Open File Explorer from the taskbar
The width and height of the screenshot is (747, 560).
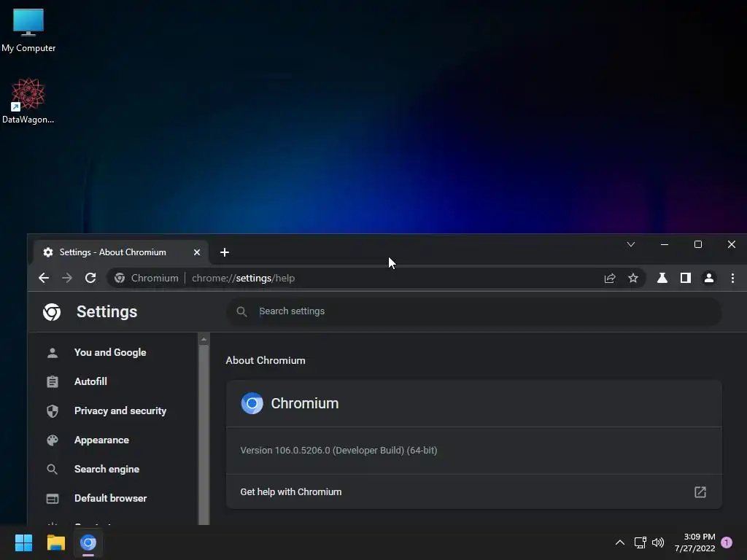[x=55, y=542]
